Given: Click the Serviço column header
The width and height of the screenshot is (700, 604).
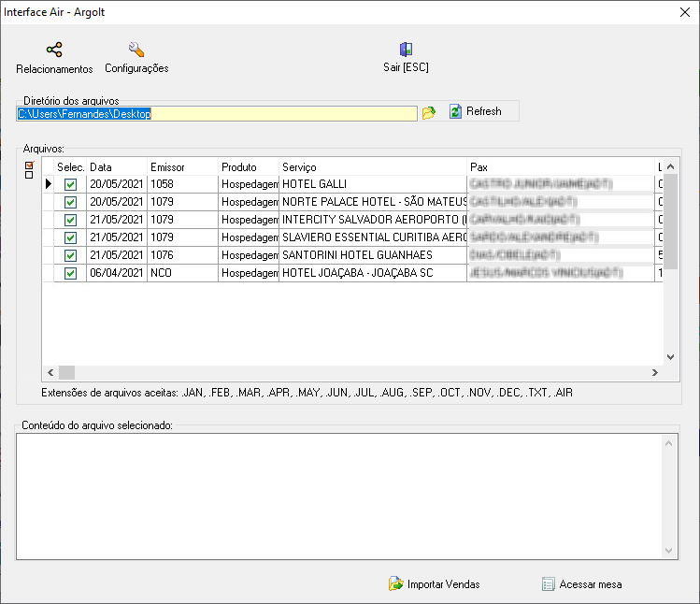Looking at the screenshot, I should [373, 167].
